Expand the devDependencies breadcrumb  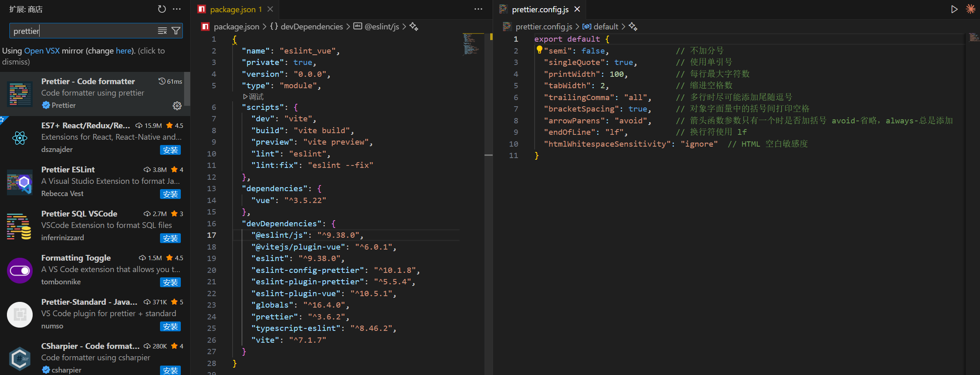[311, 27]
